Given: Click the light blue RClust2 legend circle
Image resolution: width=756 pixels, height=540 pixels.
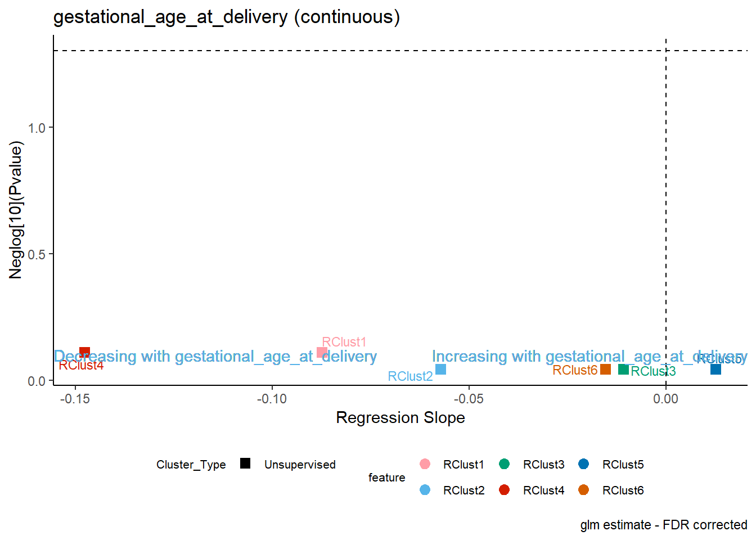Looking at the screenshot, I should (425, 490).
